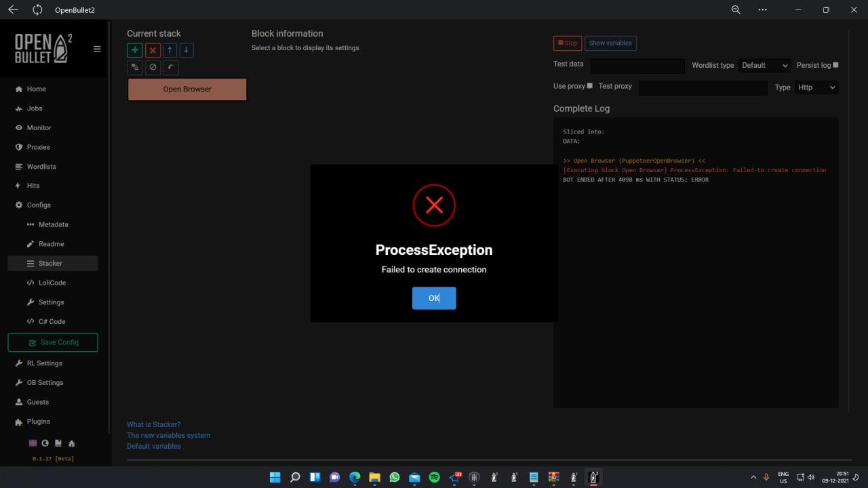Add a new block to the stack
868x488 pixels.
pyautogui.click(x=134, y=49)
